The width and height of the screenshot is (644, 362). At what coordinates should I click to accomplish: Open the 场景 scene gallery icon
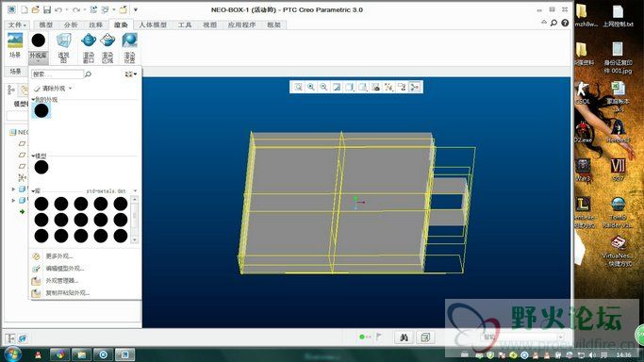tap(15, 45)
